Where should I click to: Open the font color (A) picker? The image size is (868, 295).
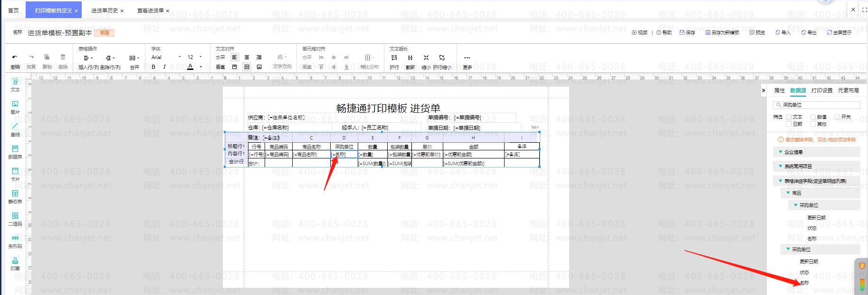[191, 67]
